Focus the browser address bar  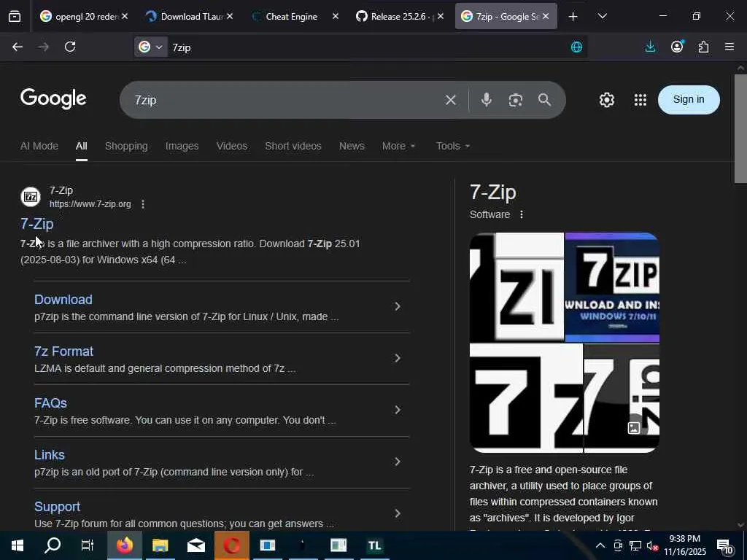pos(367,47)
